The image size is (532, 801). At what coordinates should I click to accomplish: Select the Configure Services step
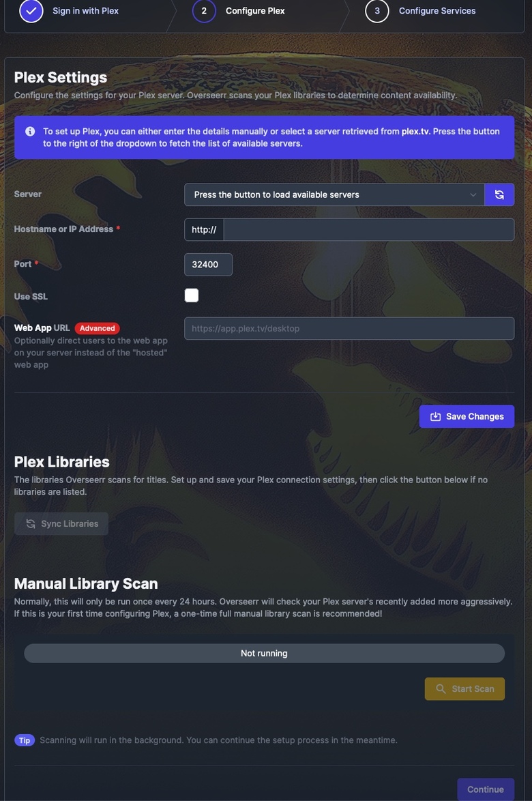pyautogui.click(x=437, y=11)
